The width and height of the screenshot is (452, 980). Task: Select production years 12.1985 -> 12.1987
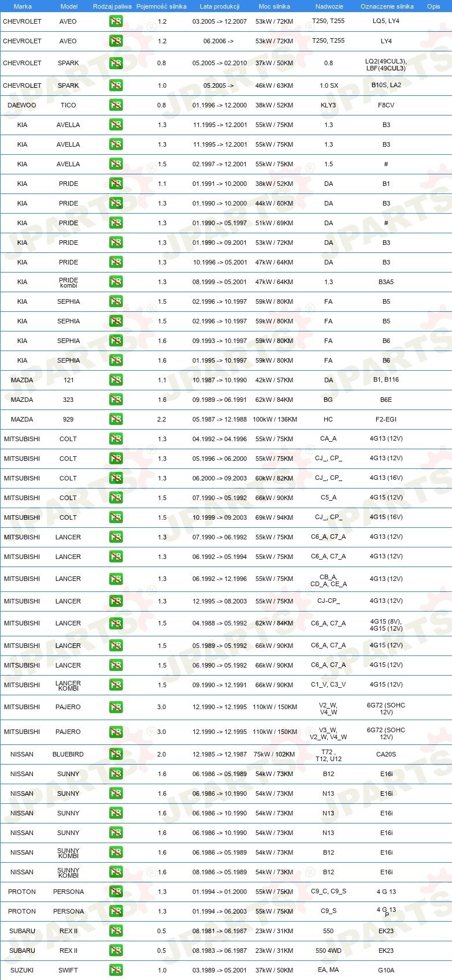pos(220,754)
